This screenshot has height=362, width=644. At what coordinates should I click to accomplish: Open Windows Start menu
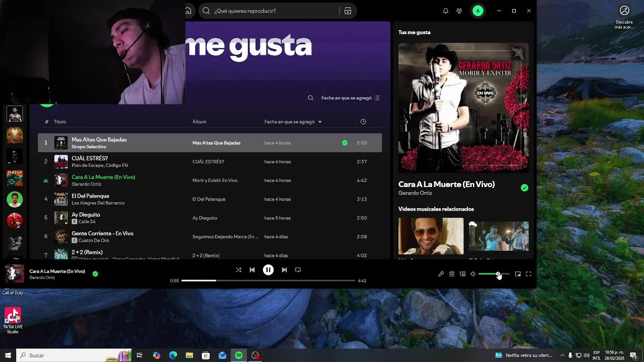point(8,355)
